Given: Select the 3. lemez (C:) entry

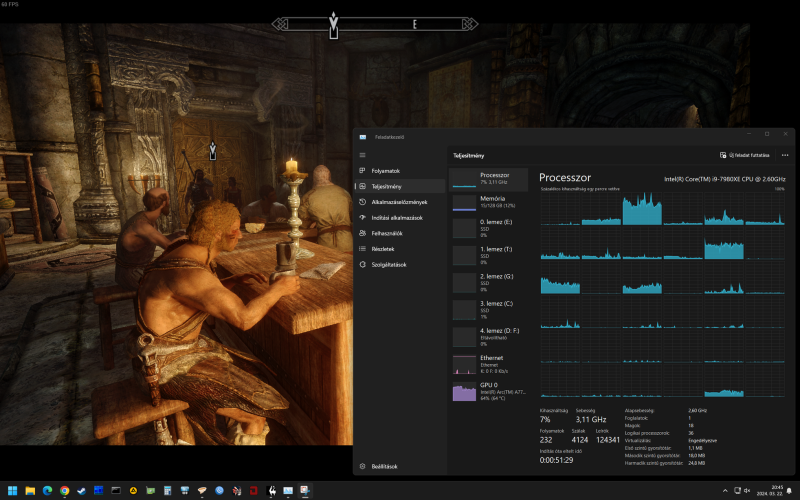Looking at the screenshot, I should tap(488, 310).
